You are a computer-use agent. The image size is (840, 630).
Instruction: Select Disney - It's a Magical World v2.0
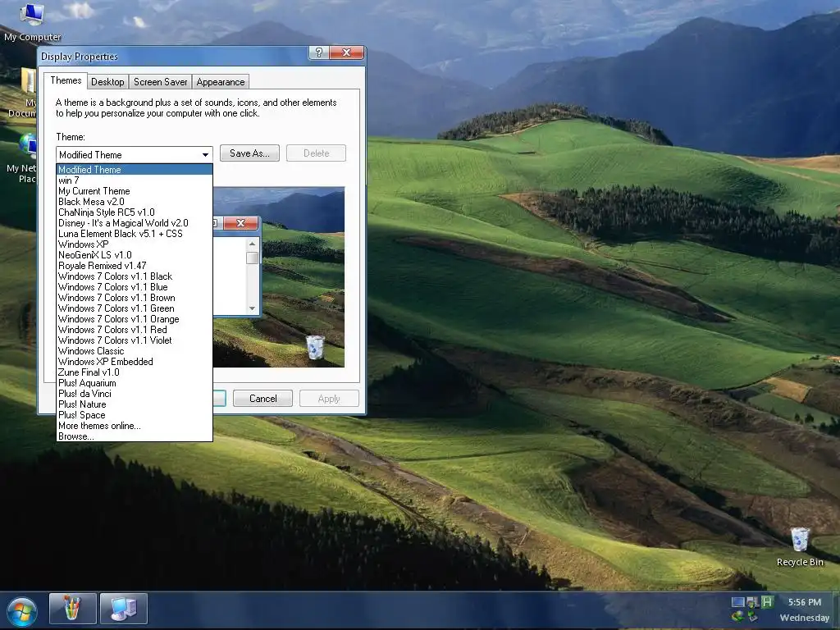tap(135, 223)
